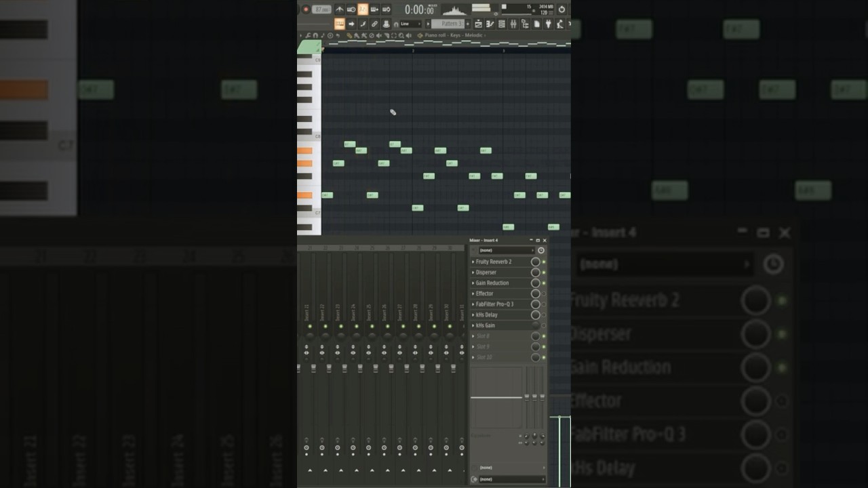Click the Fruity Reeverb 2 mix level knob
The height and width of the screenshot is (488, 868).
click(x=535, y=262)
